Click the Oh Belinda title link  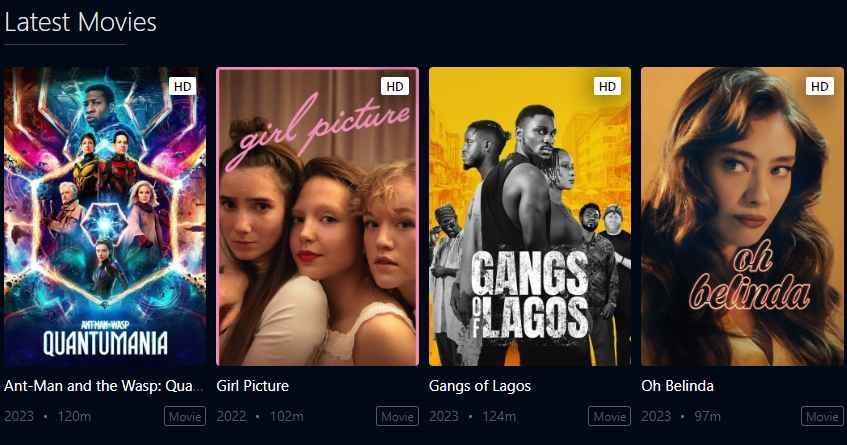[x=677, y=386]
